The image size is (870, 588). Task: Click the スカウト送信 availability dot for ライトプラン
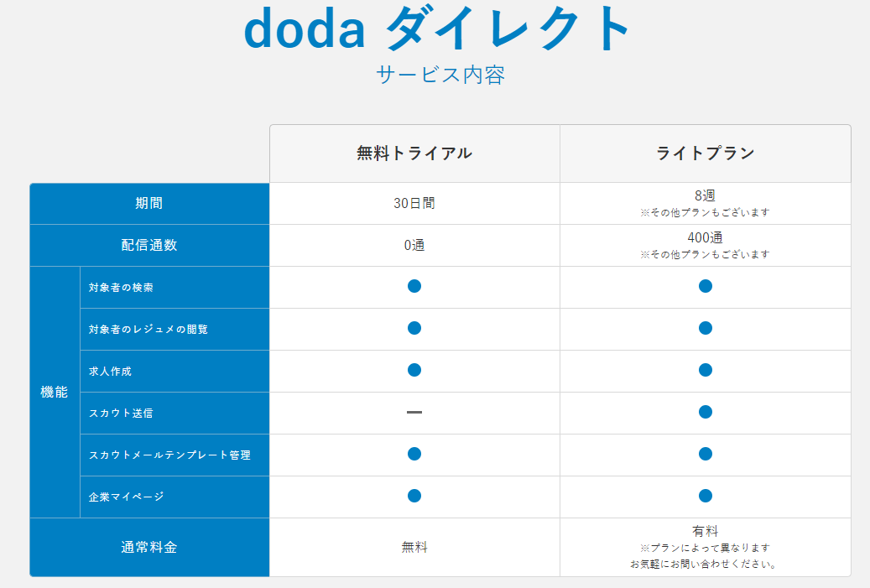[x=706, y=412]
